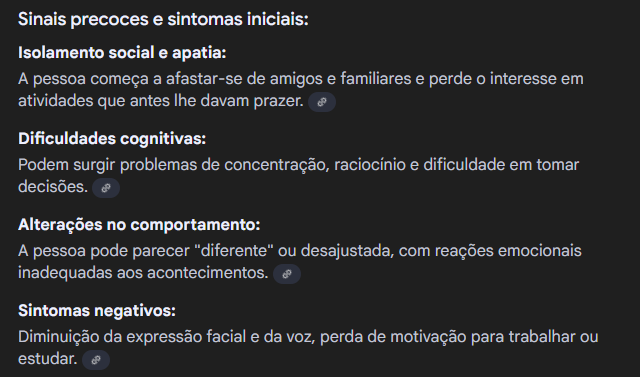
Task: Click the word "familiares" in the first paragraph
Action: [376, 79]
